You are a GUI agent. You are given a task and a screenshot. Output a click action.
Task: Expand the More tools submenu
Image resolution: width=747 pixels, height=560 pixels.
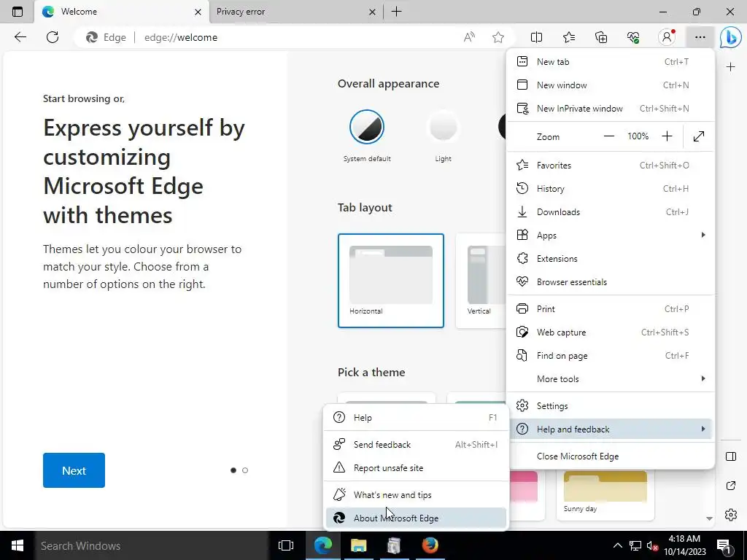(611, 378)
